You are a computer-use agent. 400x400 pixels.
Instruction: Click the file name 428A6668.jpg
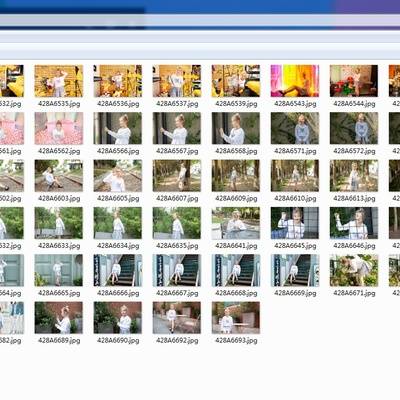(236, 293)
